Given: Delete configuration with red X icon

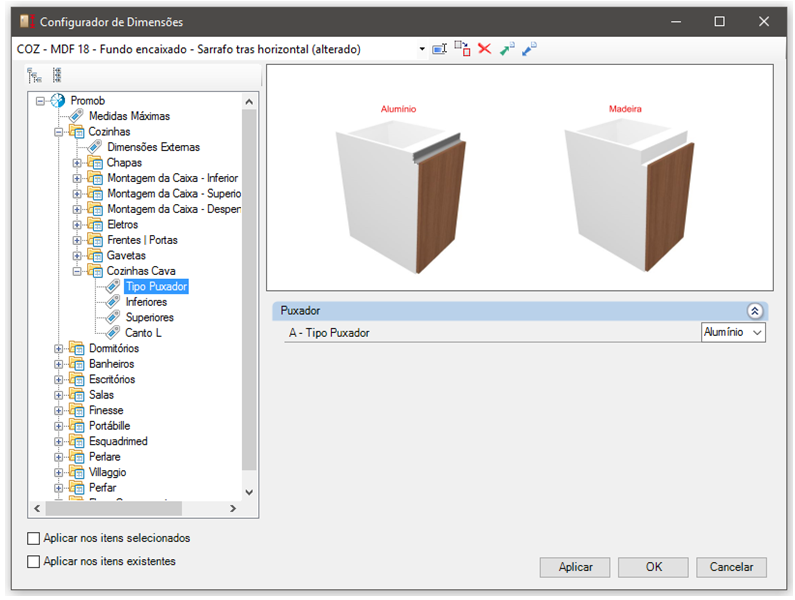Looking at the screenshot, I should point(485,49).
